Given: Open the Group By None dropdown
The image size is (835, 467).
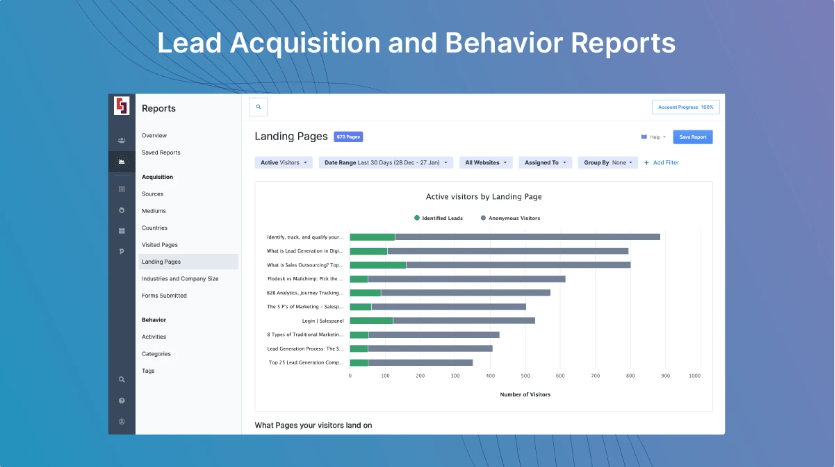Looking at the screenshot, I should (607, 162).
